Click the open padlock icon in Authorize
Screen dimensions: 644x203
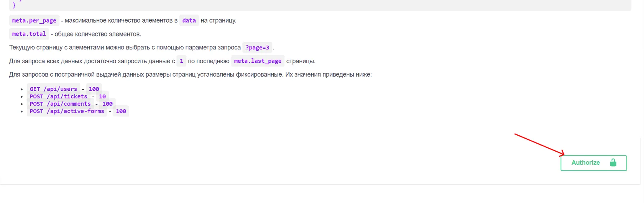click(613, 163)
